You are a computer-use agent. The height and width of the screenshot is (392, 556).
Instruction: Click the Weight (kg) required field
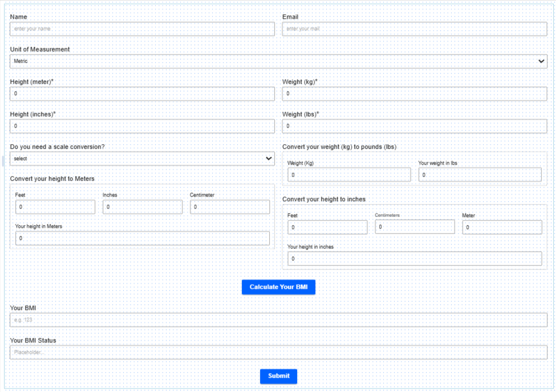[x=415, y=94]
